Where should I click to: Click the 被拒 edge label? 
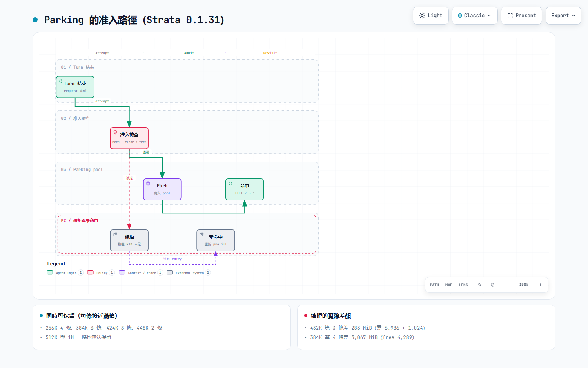coord(129,178)
